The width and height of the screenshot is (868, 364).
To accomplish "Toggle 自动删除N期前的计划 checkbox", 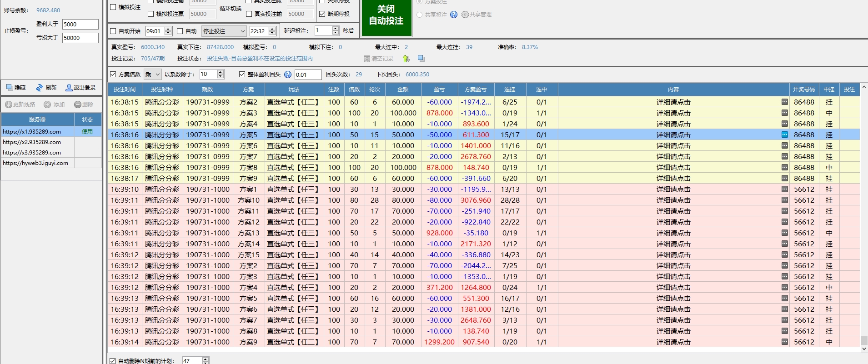I will point(113,361).
